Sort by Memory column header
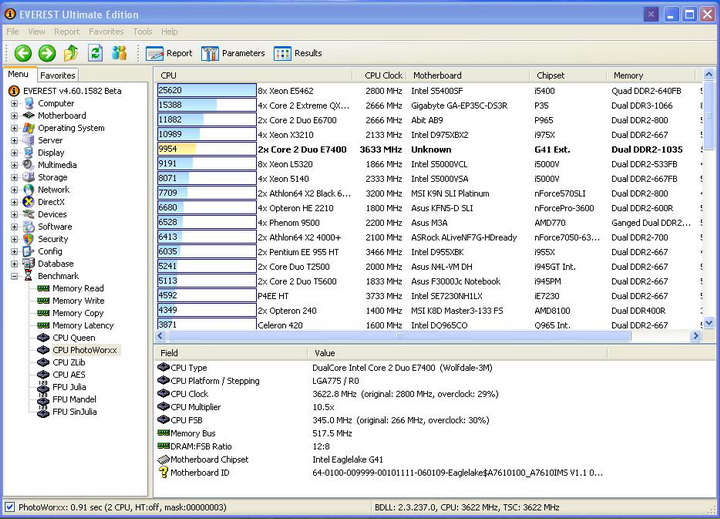720x519 pixels. tap(651, 75)
